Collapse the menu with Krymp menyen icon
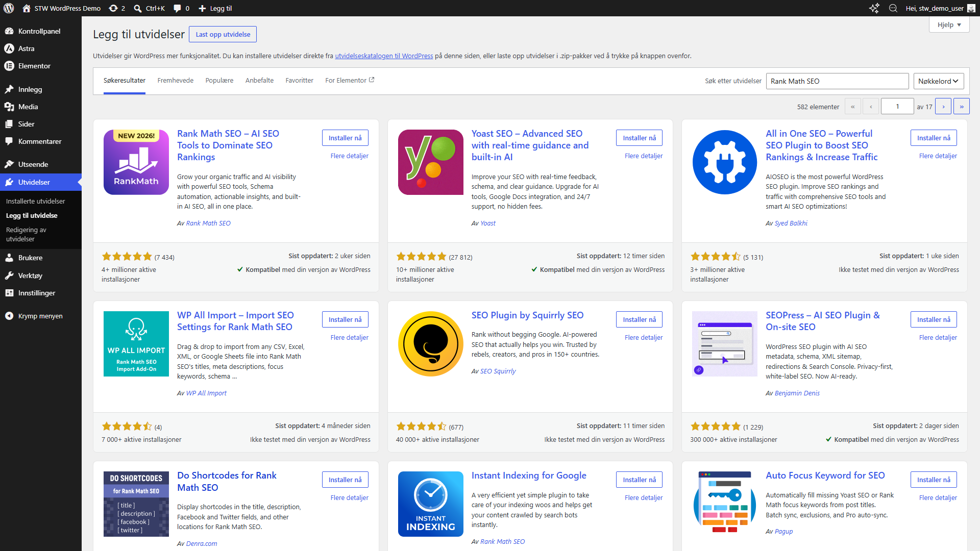 pyautogui.click(x=9, y=316)
